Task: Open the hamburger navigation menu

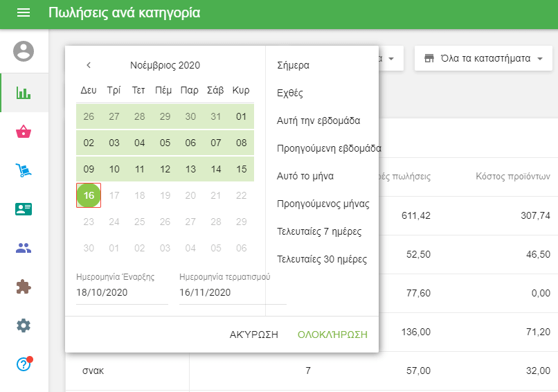Action: 24,13
